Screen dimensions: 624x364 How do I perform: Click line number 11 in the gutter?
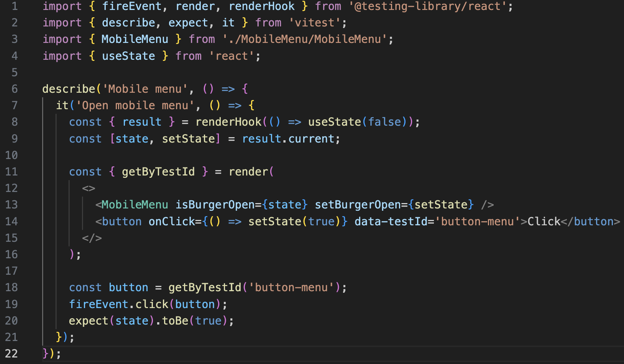click(11, 172)
